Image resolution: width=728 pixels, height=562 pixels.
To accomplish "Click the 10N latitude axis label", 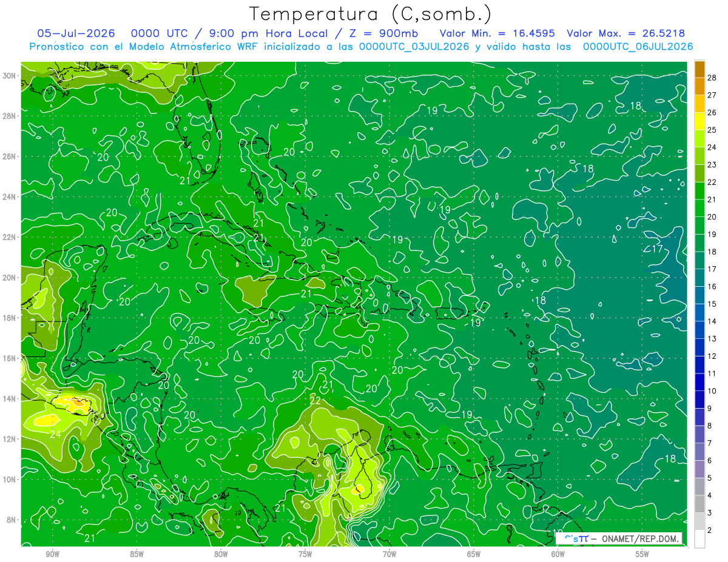I will (x=9, y=480).
